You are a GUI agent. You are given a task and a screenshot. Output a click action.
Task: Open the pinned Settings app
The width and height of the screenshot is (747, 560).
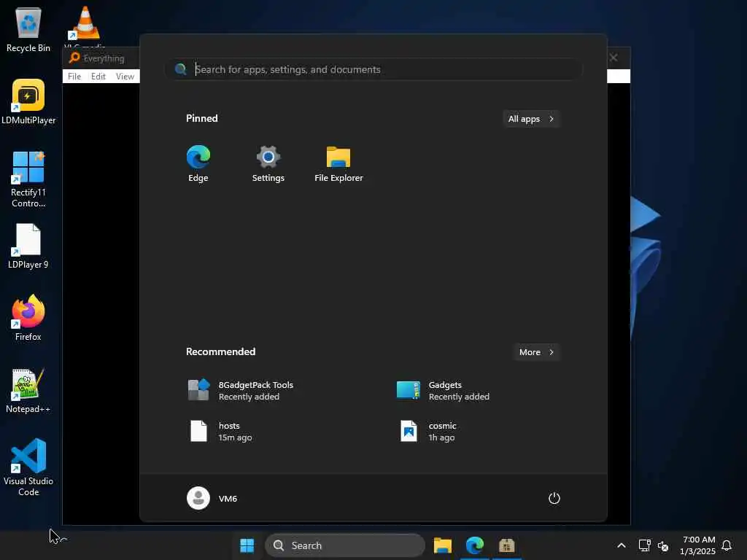[x=268, y=163]
